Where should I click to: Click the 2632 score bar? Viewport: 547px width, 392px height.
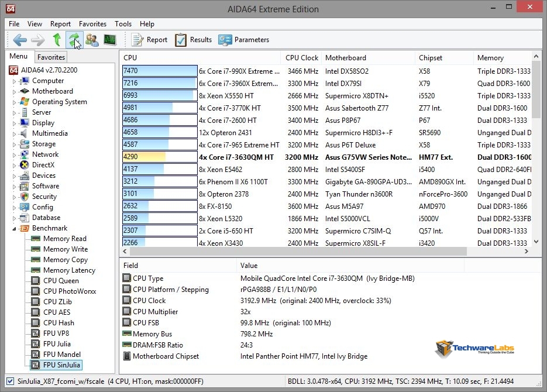(160, 206)
